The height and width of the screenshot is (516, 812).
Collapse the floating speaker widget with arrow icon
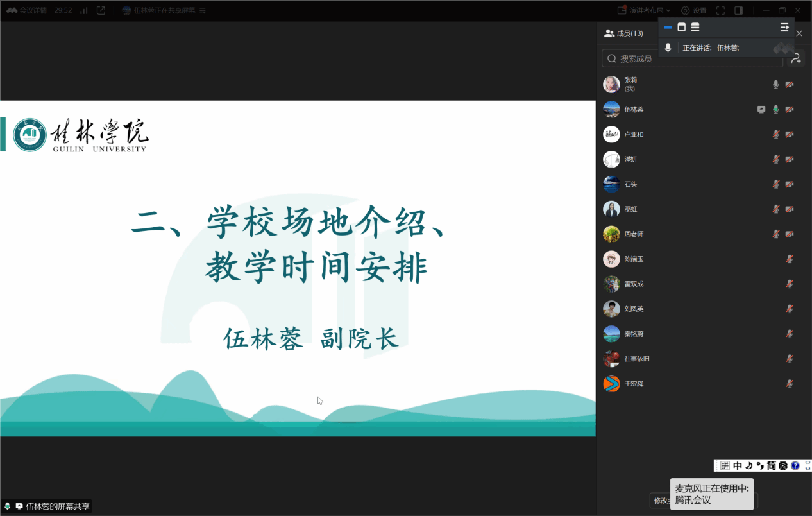click(x=784, y=28)
